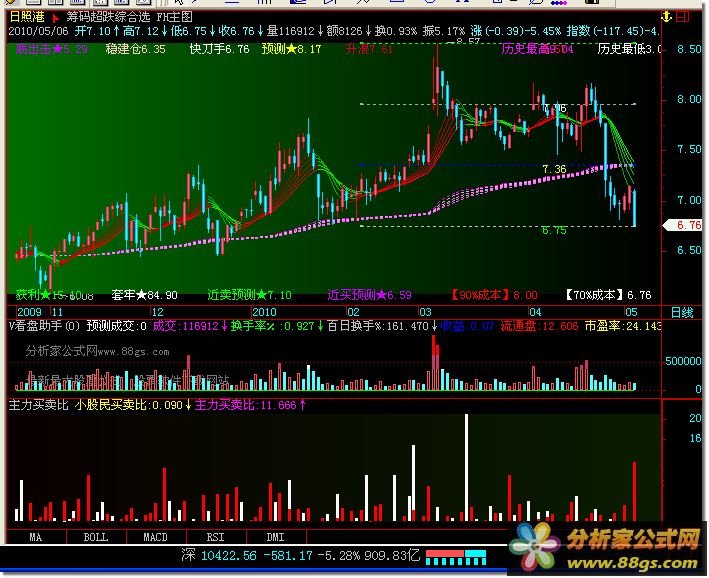709x578 pixels.
Task: Click the yellow anchor icon above the price axis
Action: click(666, 17)
